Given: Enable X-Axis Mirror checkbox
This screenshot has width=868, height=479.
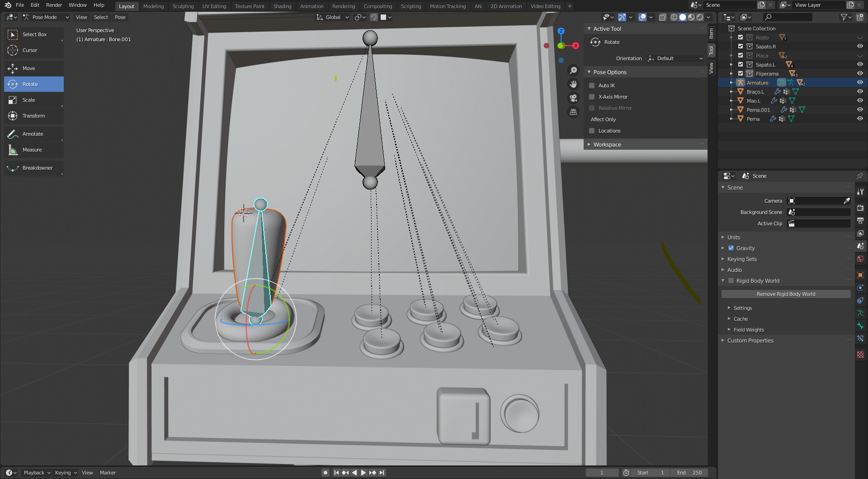Looking at the screenshot, I should (592, 97).
